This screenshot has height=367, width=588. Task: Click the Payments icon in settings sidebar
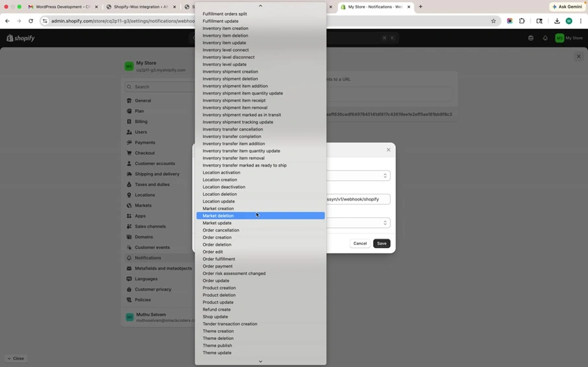click(x=129, y=143)
